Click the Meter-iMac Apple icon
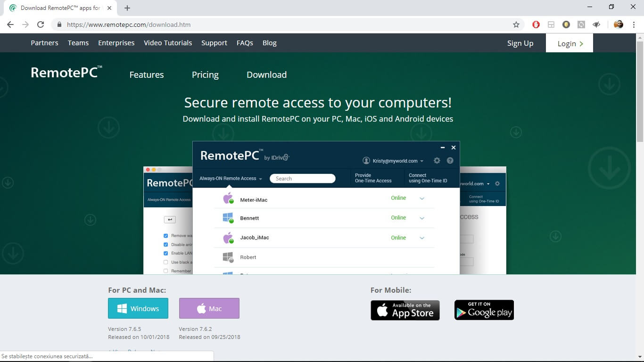This screenshot has height=362, width=644. pos(228,198)
